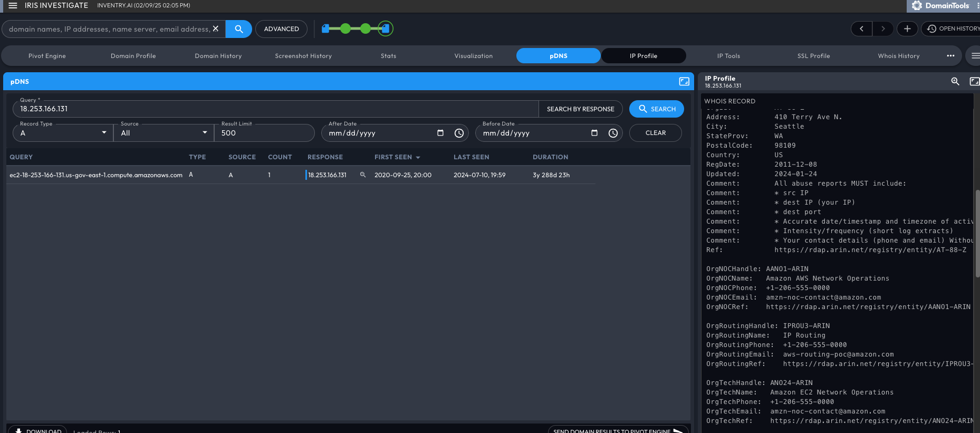980x433 pixels.
Task: Run the pDNS SEARCH button
Action: 657,109
